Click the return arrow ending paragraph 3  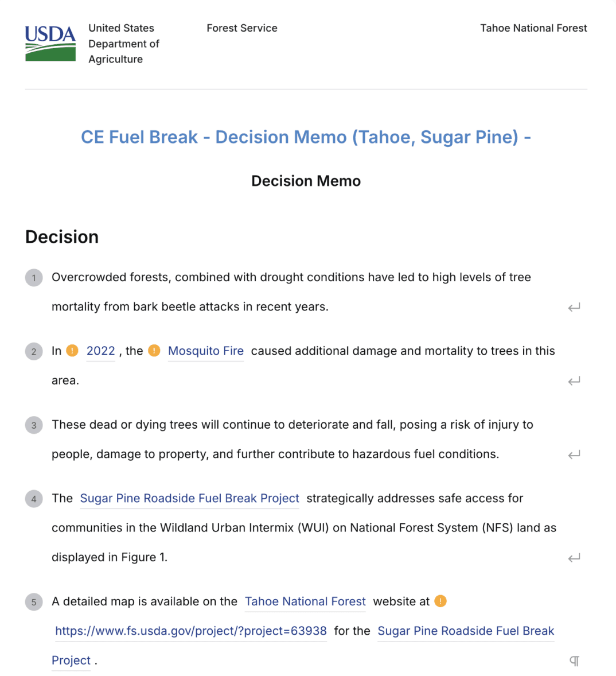[x=574, y=455]
